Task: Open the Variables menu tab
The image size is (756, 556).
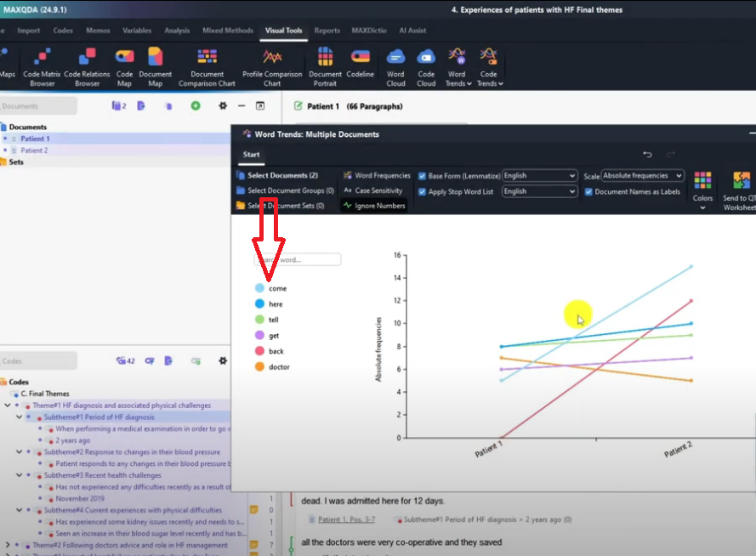Action: 136,31
